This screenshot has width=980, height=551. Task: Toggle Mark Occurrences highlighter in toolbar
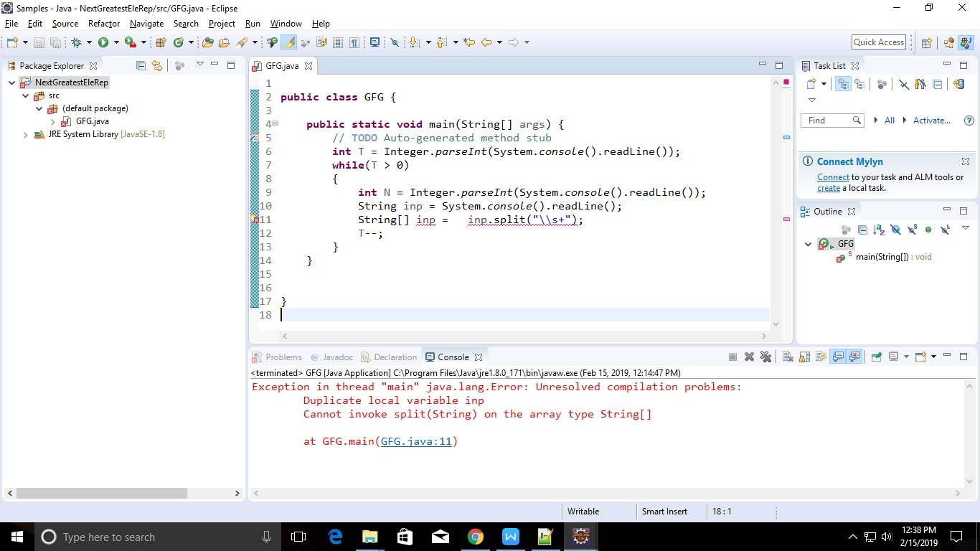pyautogui.click(x=290, y=42)
